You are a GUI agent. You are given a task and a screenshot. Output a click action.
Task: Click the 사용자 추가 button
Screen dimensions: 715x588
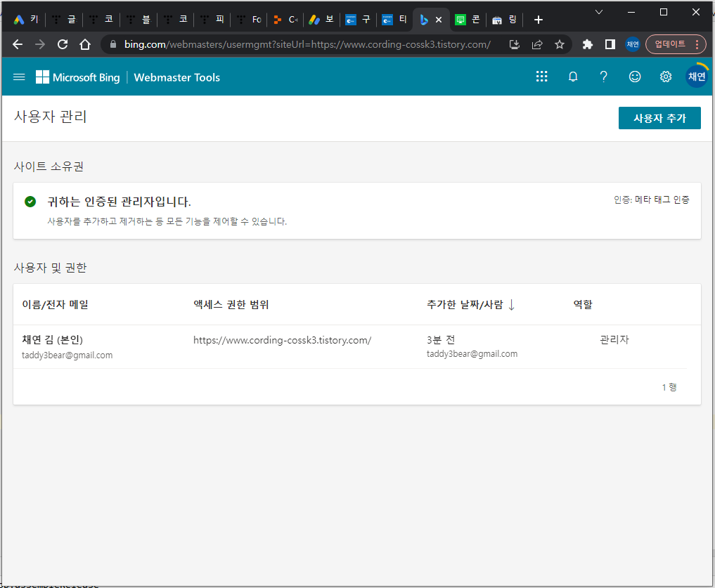pyautogui.click(x=659, y=118)
